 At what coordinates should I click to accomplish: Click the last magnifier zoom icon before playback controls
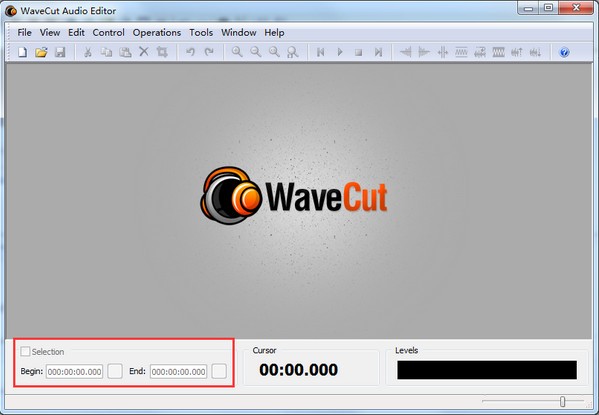[x=293, y=52]
